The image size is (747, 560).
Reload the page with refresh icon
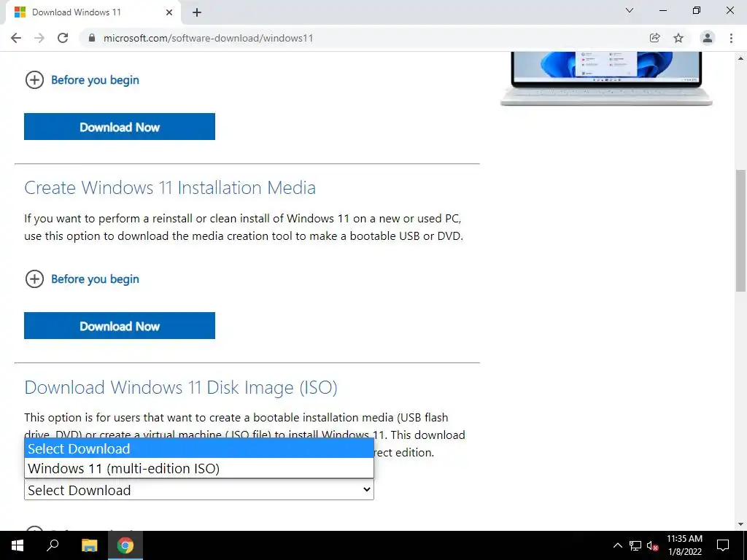(x=63, y=38)
